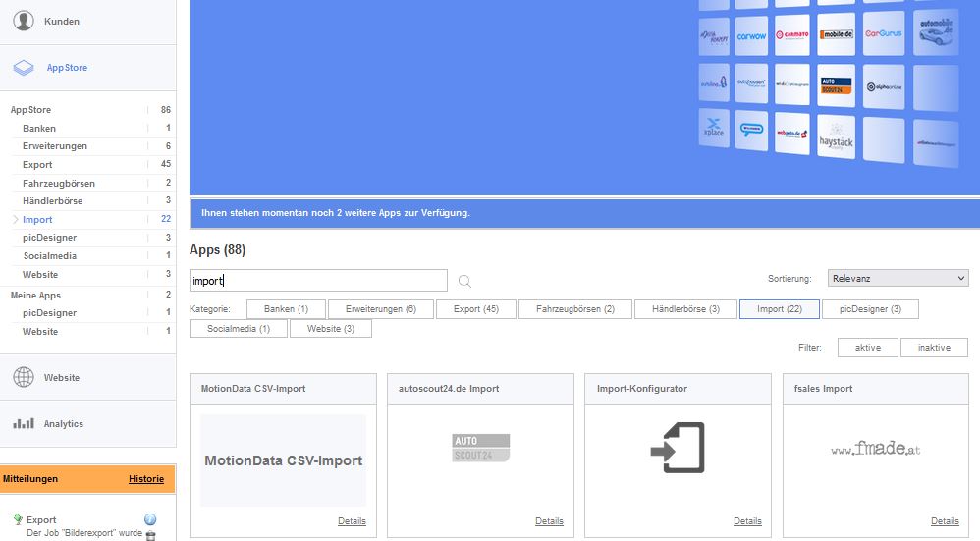980x541 pixels.
Task: Click the haystack tile in the banner
Action: pyautogui.click(x=837, y=136)
